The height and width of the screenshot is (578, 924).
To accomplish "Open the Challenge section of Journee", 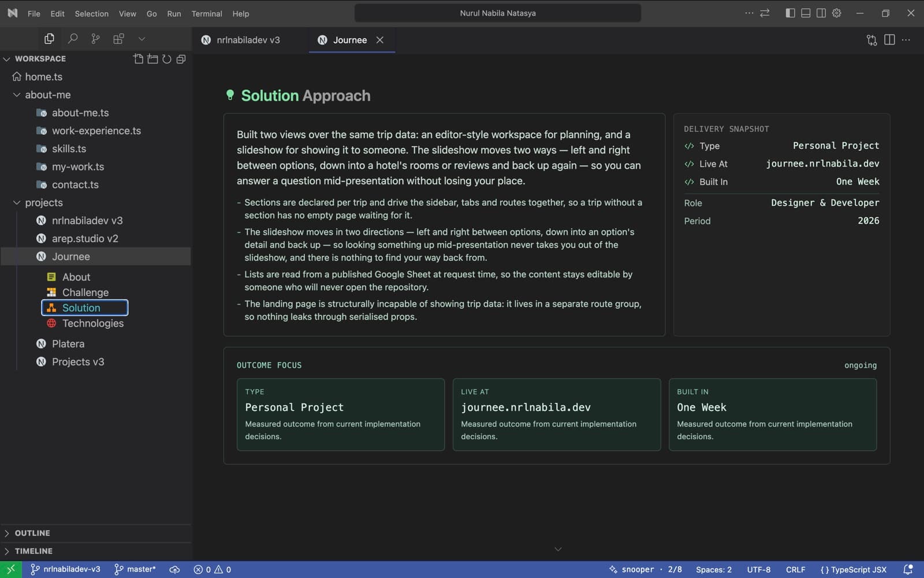I will (x=85, y=292).
